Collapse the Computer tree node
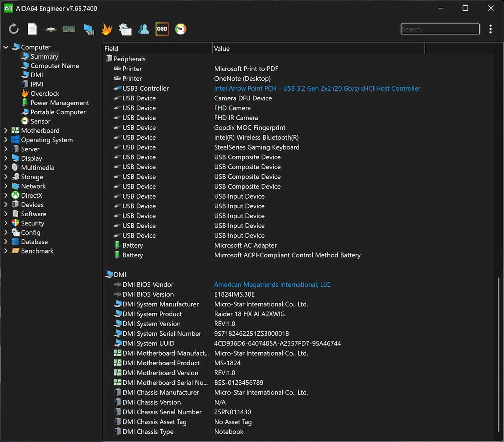 [6, 47]
